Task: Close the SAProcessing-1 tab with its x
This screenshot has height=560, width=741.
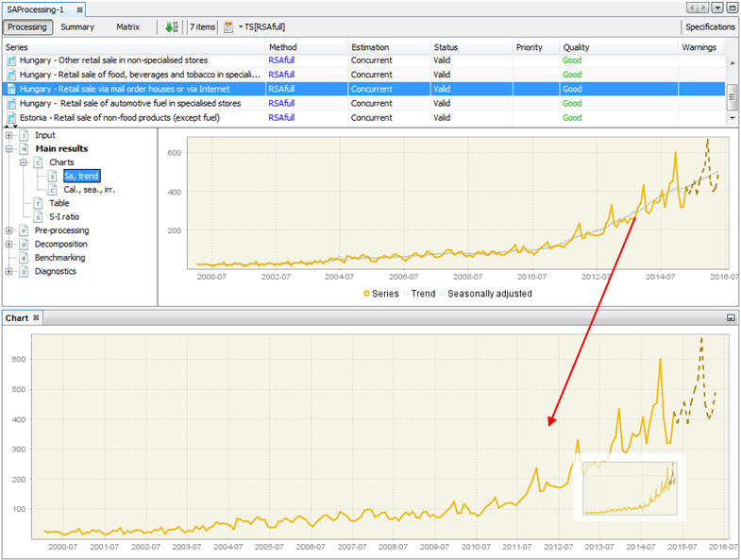Action: coord(79,8)
